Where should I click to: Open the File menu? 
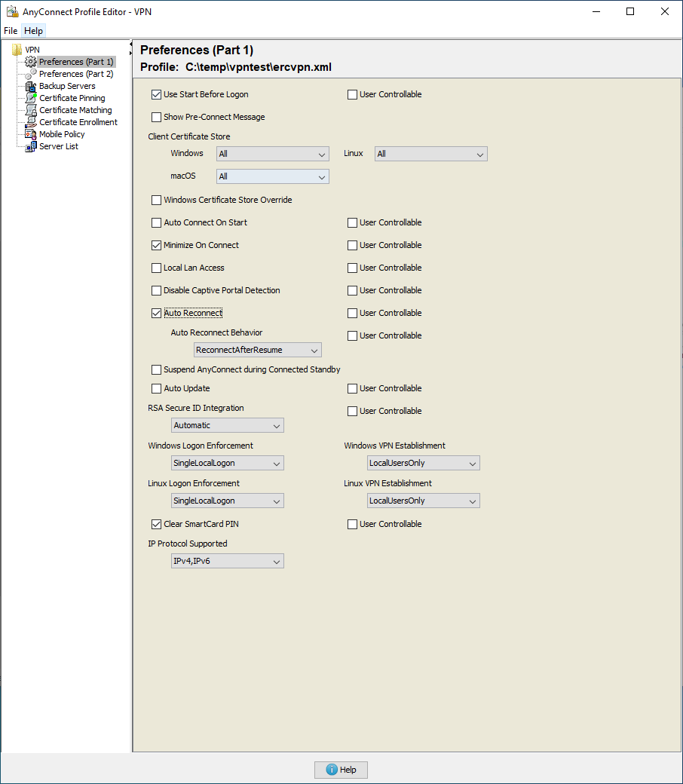pyautogui.click(x=11, y=31)
